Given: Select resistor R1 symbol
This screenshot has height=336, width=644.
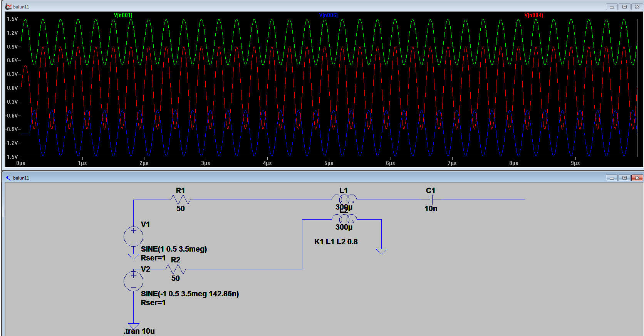Looking at the screenshot, I should click(x=181, y=200).
